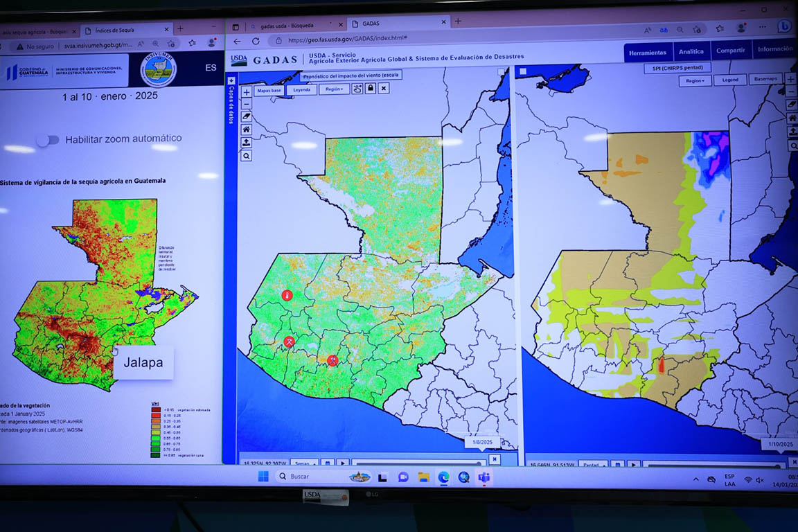Open the Compartir tab
The height and width of the screenshot is (532, 798).
tap(730, 51)
